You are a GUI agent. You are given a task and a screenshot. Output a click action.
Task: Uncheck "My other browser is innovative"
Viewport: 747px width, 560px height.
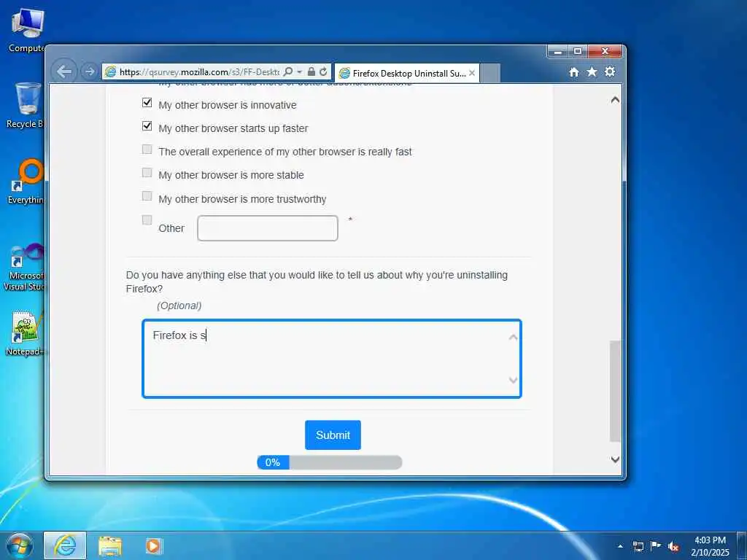coord(147,103)
